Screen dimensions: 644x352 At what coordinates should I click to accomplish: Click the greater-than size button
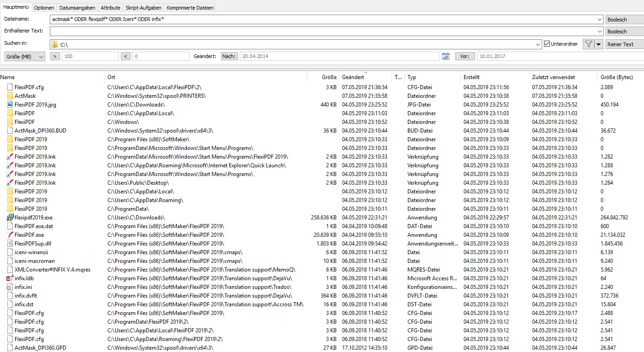(55, 56)
